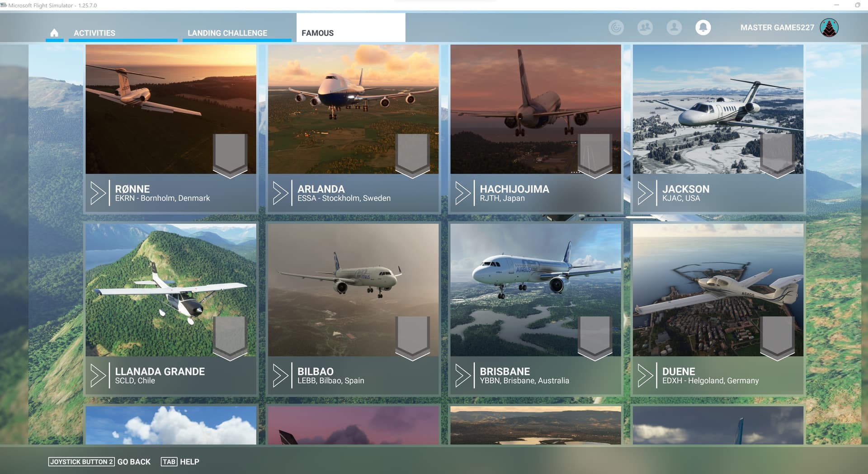Viewport: 868px width, 474px height.
Task: Click the Master Game5227 avatar image
Action: tap(830, 28)
